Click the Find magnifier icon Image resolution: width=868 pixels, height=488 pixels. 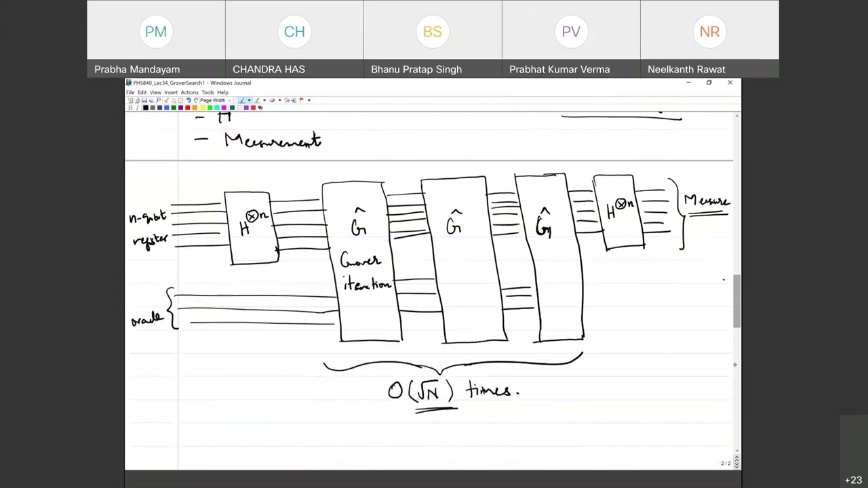coord(159,100)
